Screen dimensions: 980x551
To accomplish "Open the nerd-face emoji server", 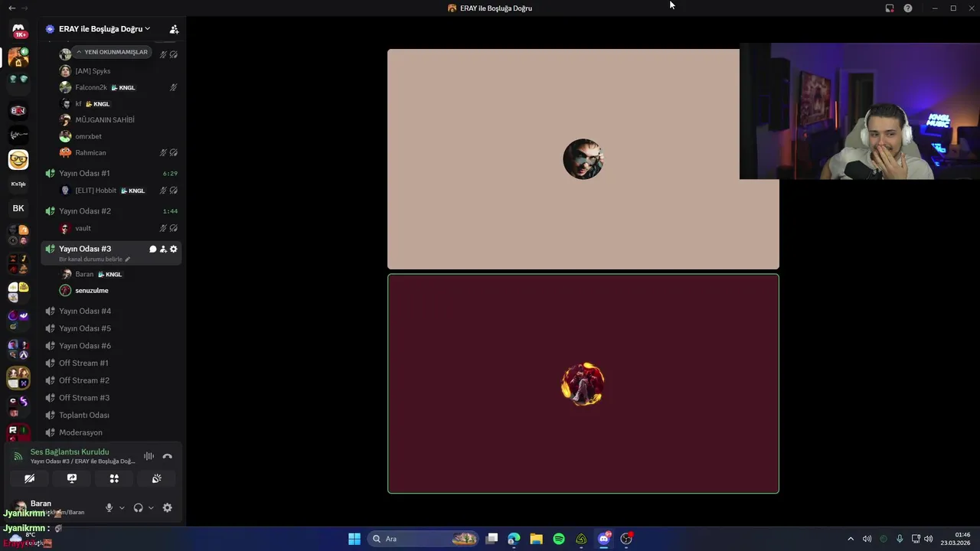I will coord(18,159).
